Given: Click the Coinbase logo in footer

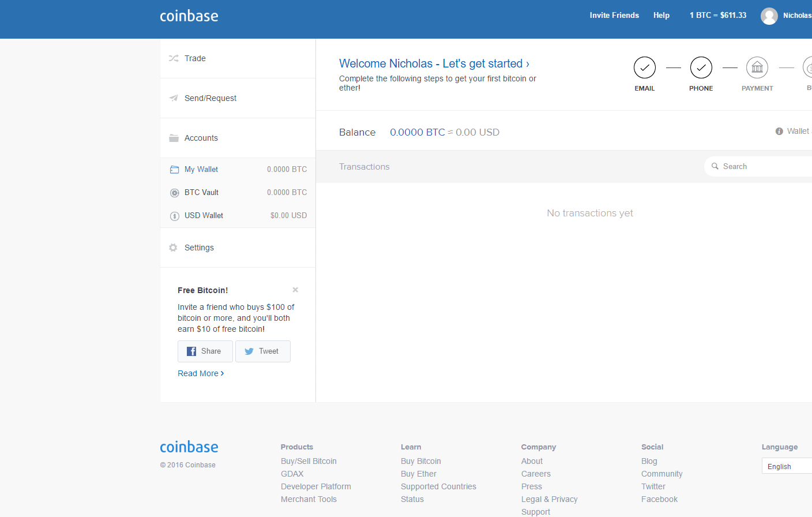Looking at the screenshot, I should [189, 447].
